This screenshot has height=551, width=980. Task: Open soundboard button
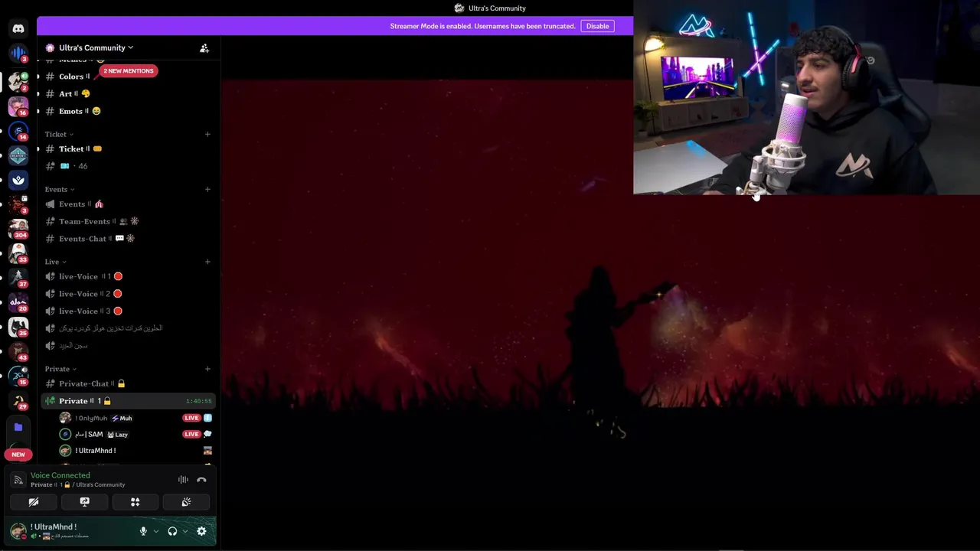(x=186, y=502)
